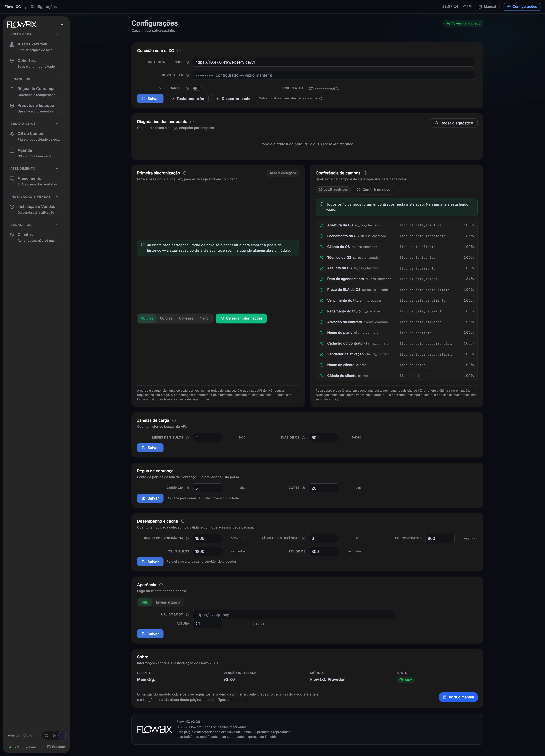Switch to the Enviar arquivo tab
545x756 pixels.
pos(168,602)
